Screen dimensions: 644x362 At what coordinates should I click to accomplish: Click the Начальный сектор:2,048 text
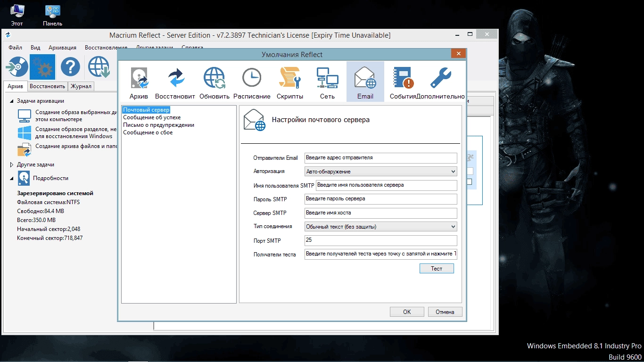pos(49,229)
